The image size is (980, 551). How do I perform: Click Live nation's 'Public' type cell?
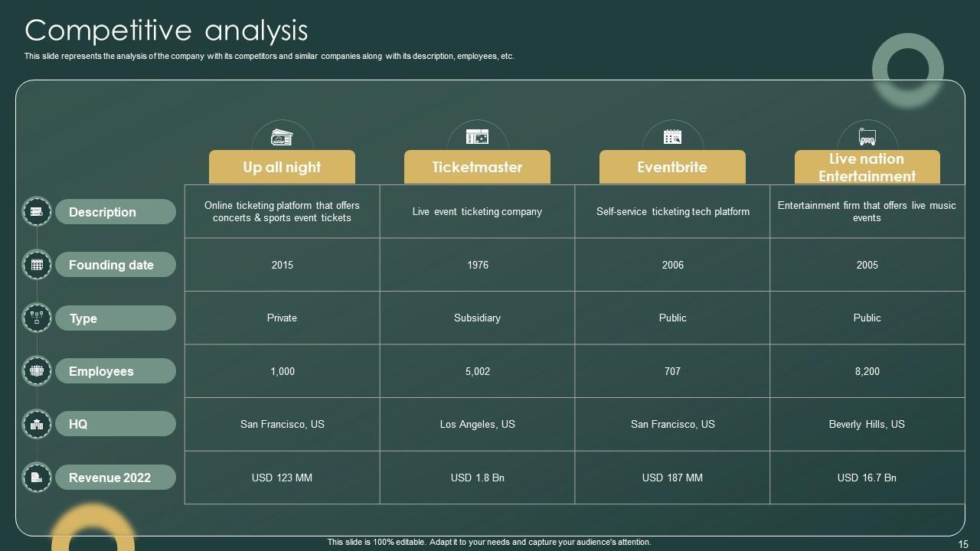(867, 318)
